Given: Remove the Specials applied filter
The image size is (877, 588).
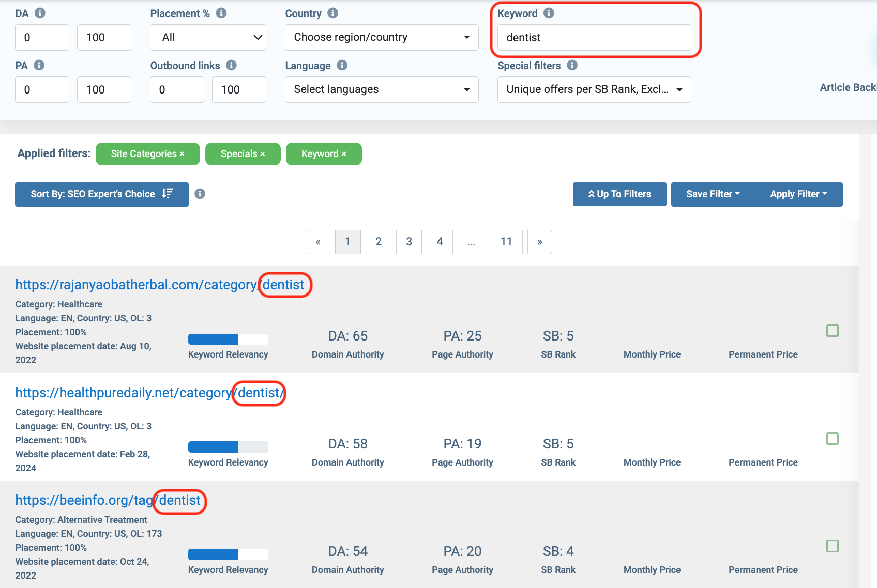Looking at the screenshot, I should (263, 154).
